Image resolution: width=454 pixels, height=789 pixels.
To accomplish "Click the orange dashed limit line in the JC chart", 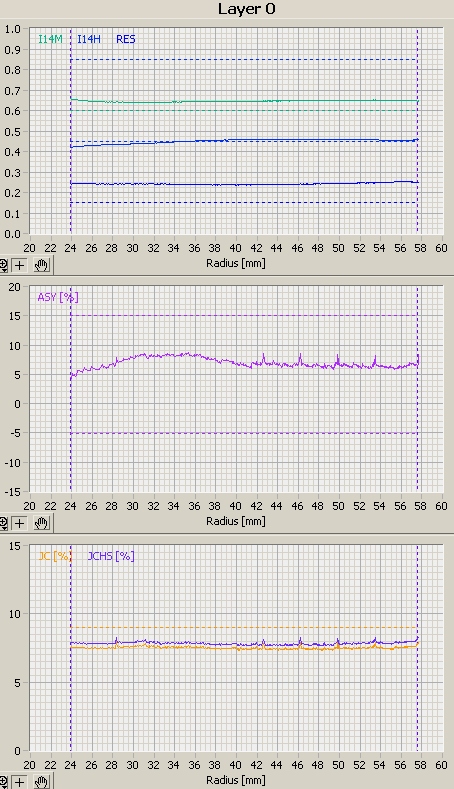I will click(x=244, y=627).
